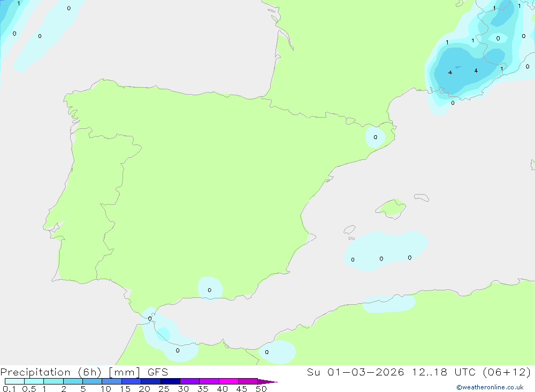Click the 'Precipitation (6h) [mm] GFS' title text

click(x=84, y=372)
